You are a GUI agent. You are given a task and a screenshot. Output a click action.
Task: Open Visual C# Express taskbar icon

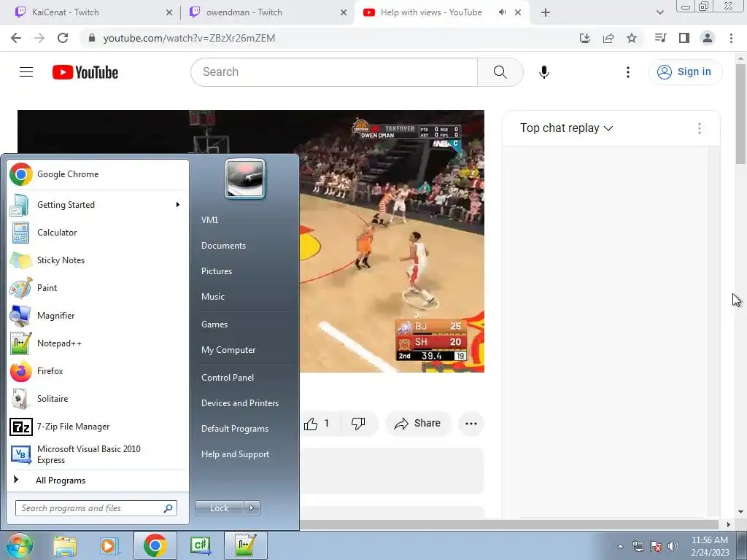[200, 545]
